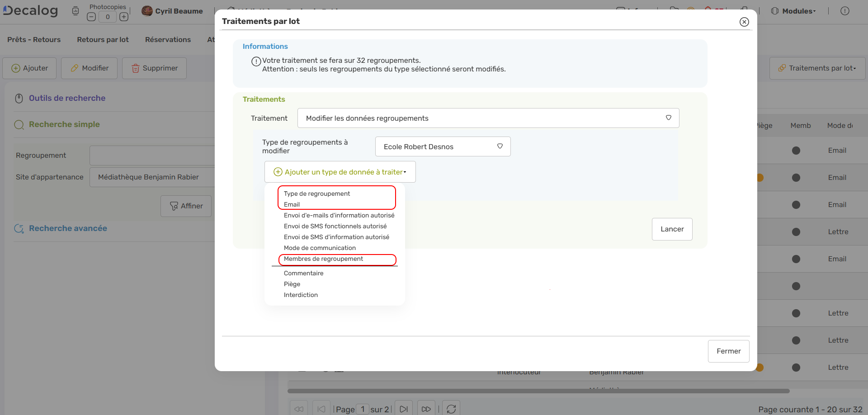Collapse Recherche simple section
Screen dimensions: 868x415
pos(64,124)
